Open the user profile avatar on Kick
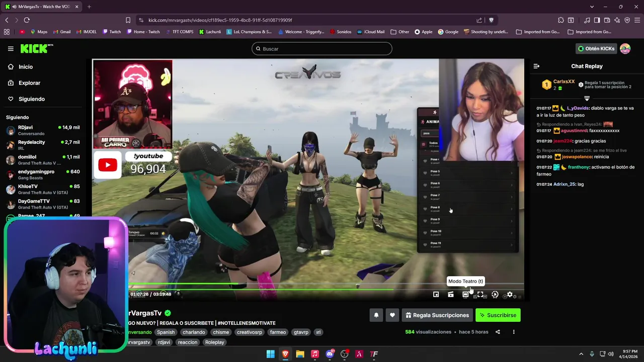 625,49
